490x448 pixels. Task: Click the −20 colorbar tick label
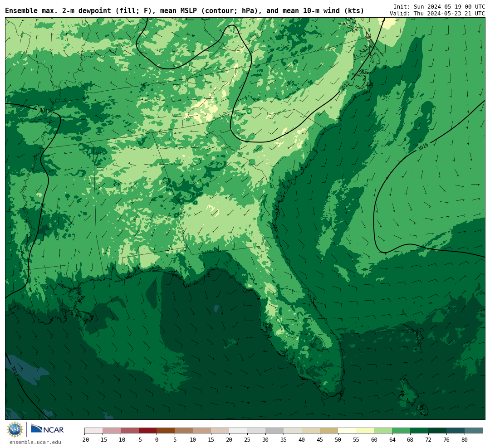click(84, 439)
